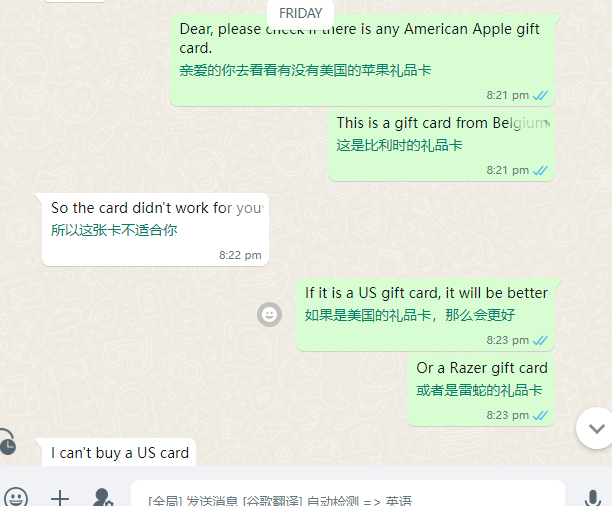
Task: Select the "Dear, please check" Apple gift card message
Action: [362, 61]
